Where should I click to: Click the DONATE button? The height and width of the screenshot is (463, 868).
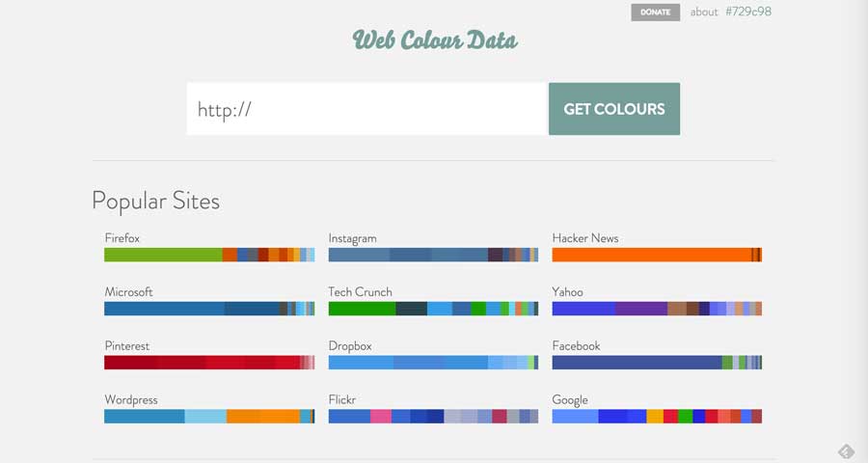pos(656,13)
